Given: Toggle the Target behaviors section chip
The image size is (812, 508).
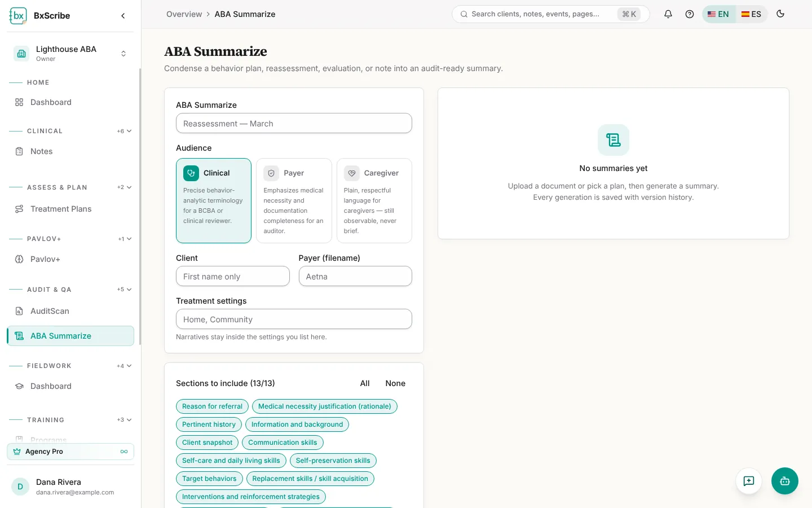Looking at the screenshot, I should click(x=209, y=479).
